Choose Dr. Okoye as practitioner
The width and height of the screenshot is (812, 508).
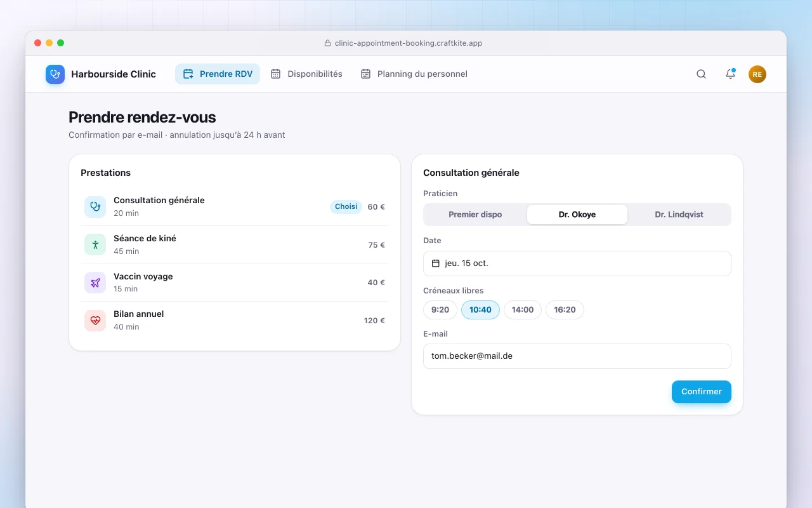tap(577, 215)
